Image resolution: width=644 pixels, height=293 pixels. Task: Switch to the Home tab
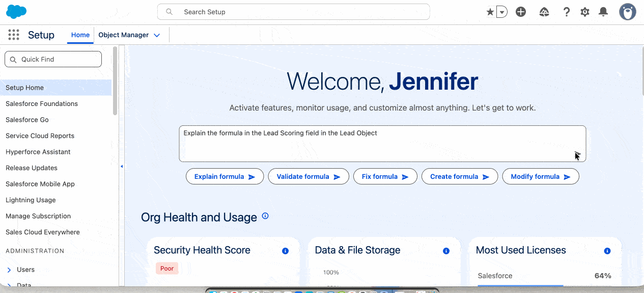(x=80, y=35)
